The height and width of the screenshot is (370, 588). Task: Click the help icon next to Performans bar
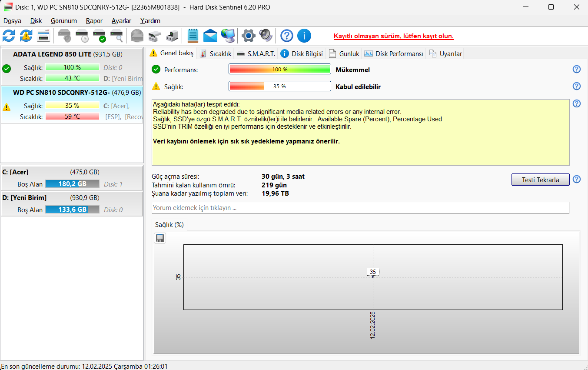pos(577,69)
